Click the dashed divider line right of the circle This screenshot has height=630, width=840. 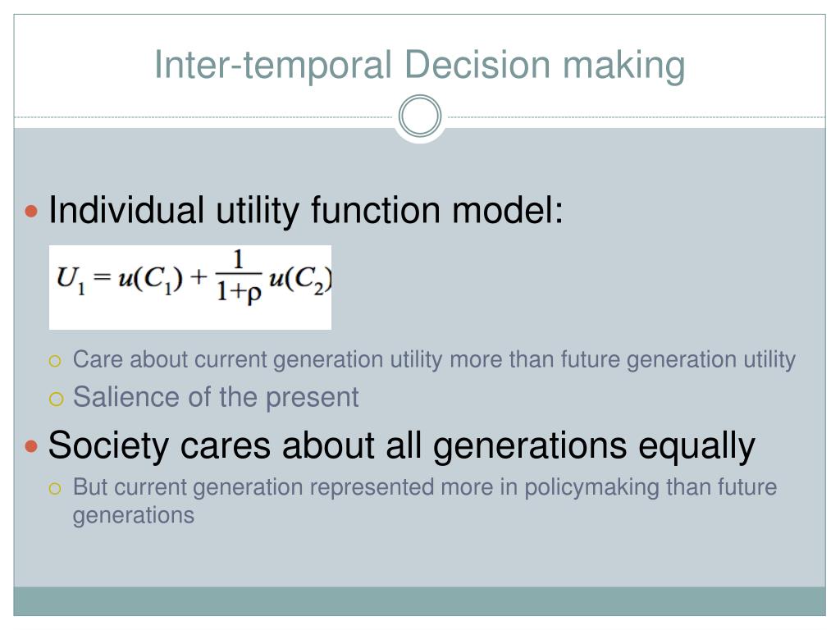tap(636, 116)
